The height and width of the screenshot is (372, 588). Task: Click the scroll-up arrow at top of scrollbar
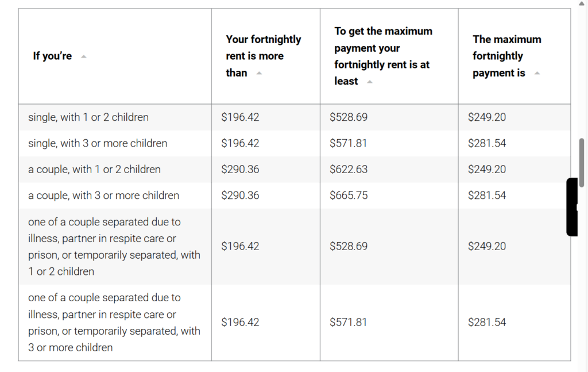tap(582, 3)
